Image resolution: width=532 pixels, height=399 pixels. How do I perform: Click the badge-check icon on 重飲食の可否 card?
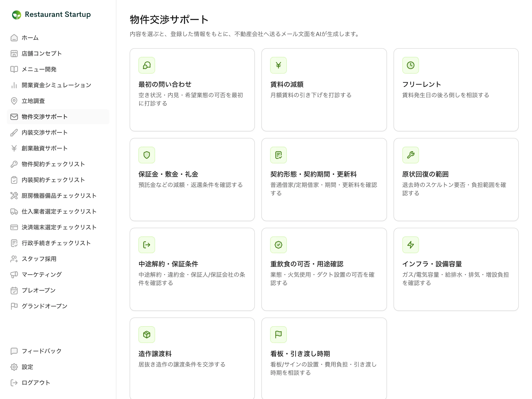point(278,245)
